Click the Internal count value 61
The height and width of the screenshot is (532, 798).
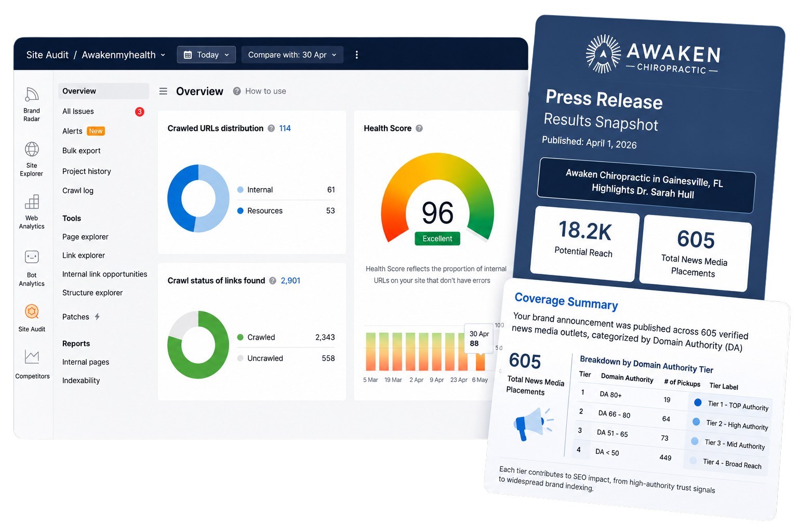[x=331, y=190]
